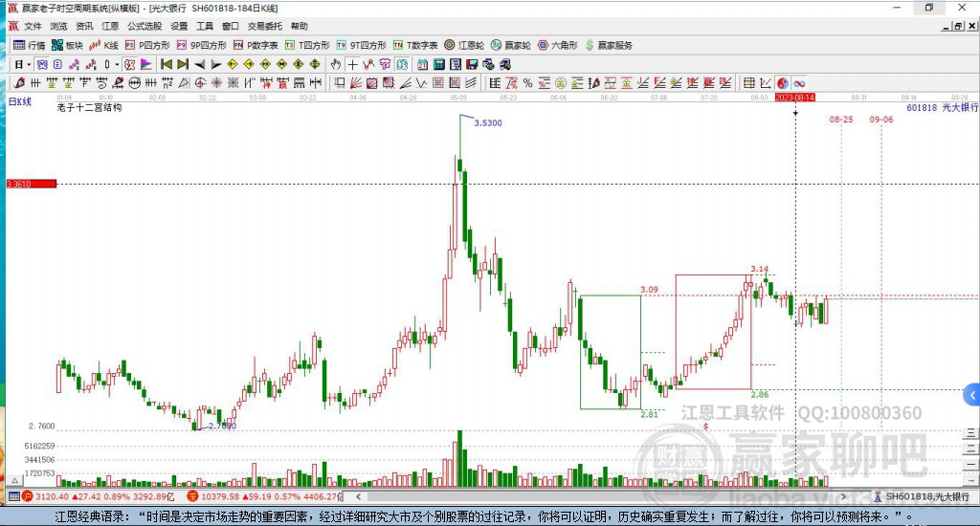Open the T四方形 tool

pyautogui.click(x=307, y=45)
